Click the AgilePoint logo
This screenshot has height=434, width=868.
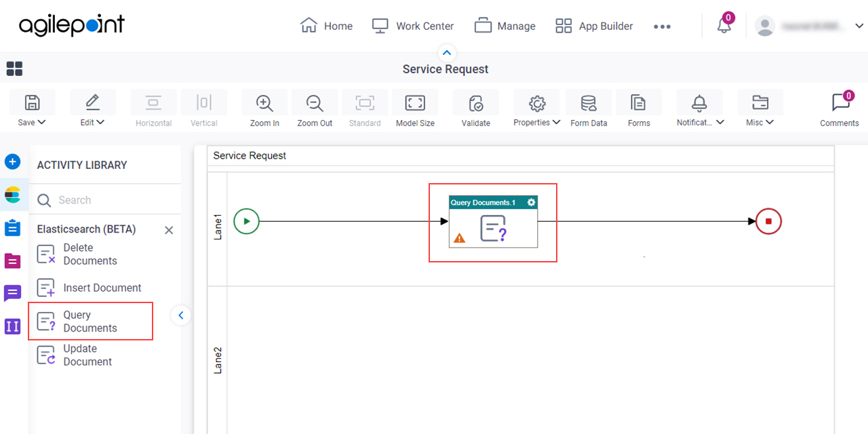[71, 26]
